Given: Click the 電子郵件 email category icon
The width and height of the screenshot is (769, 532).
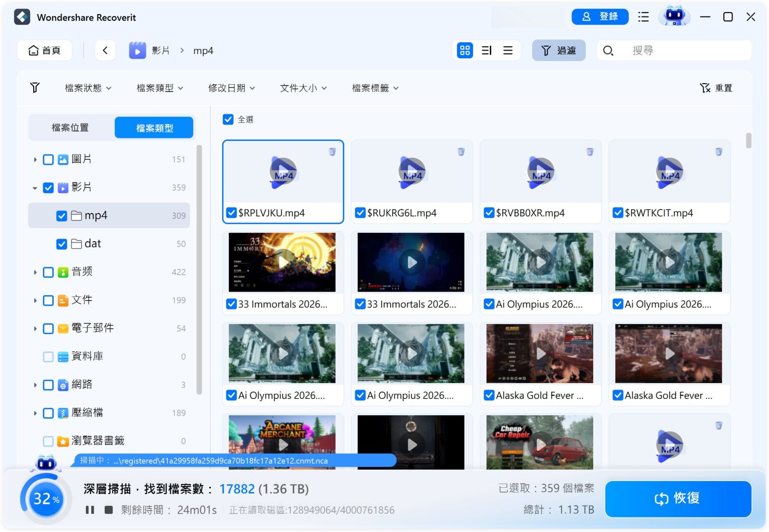Looking at the screenshot, I should point(63,329).
